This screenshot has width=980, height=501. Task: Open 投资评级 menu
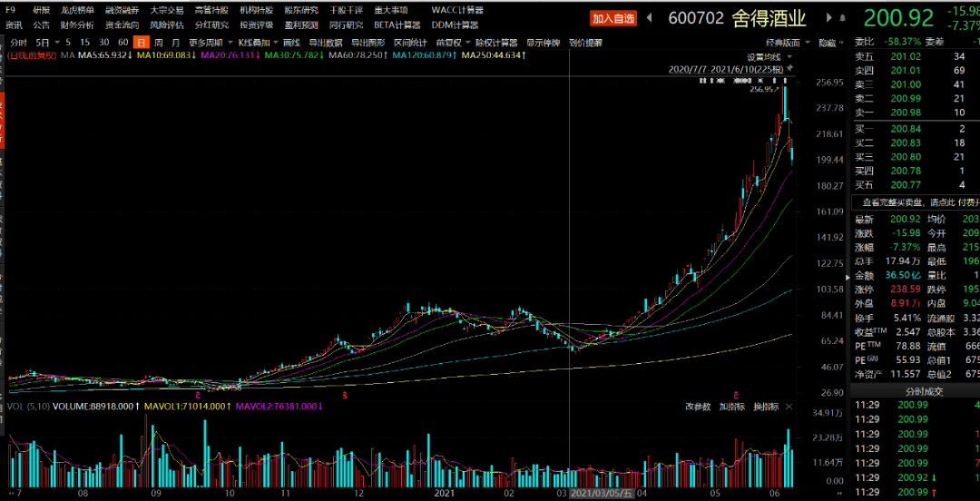(256, 25)
